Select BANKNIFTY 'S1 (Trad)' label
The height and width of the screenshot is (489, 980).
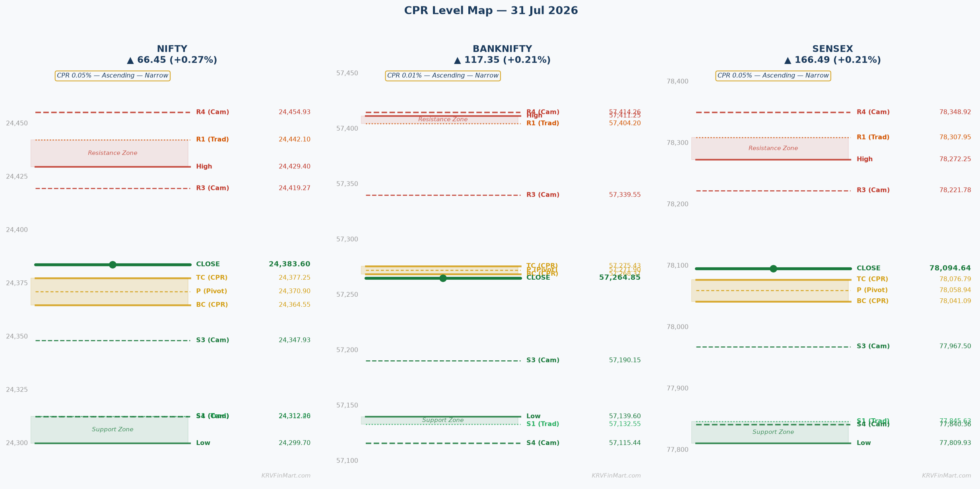[x=543, y=424]
